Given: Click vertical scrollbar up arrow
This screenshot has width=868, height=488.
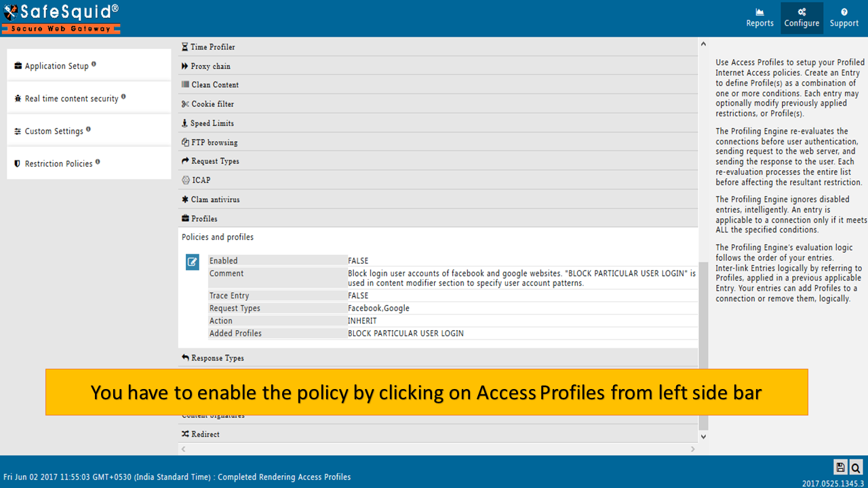Looking at the screenshot, I should 703,43.
